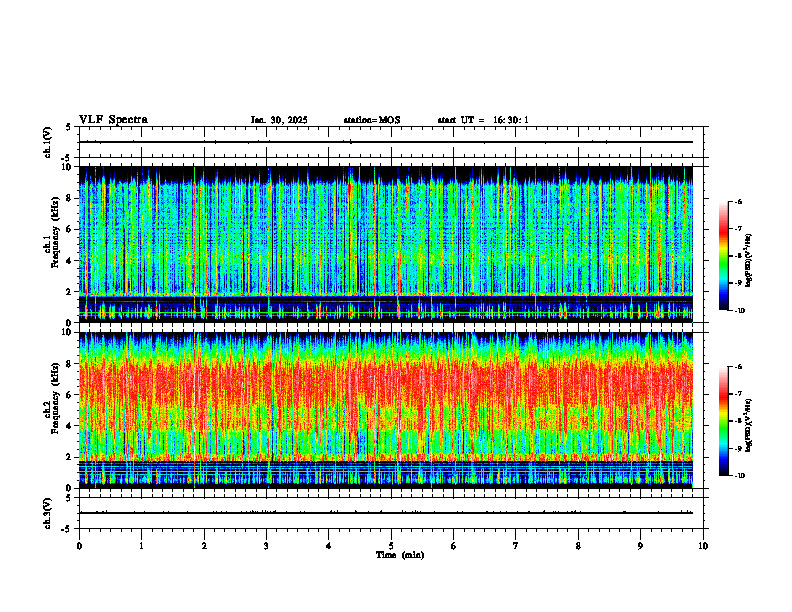
Task: Click the ch.1 spectrogram color bar
Action: coord(724,256)
